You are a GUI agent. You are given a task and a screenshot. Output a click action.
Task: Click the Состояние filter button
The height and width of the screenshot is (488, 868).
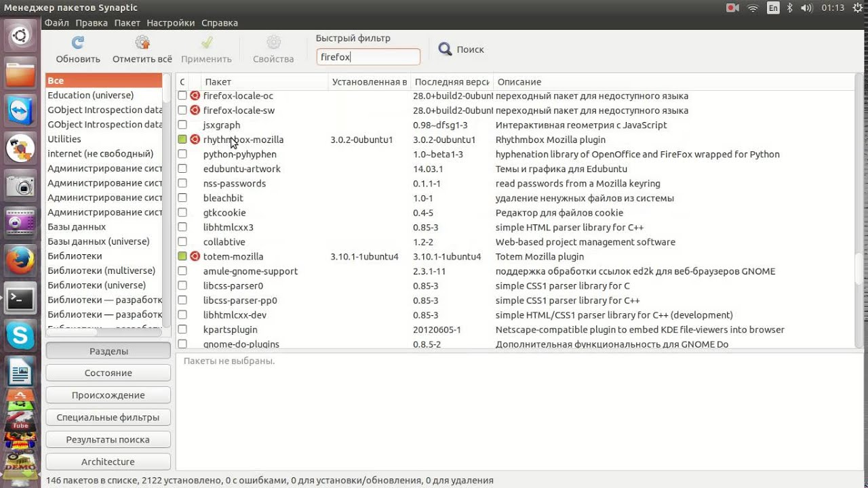click(x=108, y=373)
